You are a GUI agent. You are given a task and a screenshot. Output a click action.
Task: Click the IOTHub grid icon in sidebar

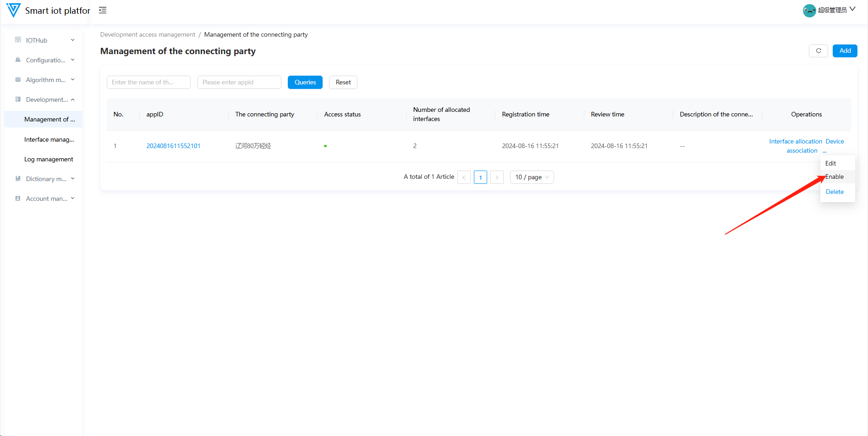point(18,40)
